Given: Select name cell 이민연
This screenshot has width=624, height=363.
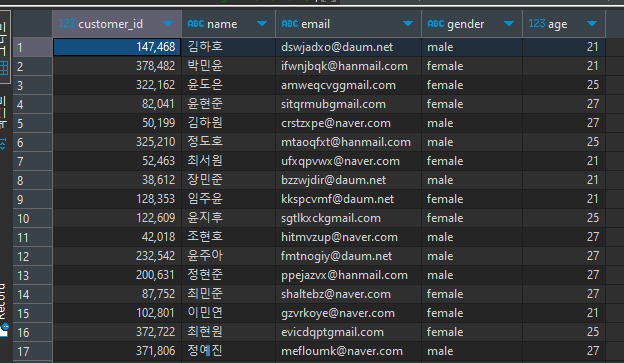Looking at the screenshot, I should (228, 313).
